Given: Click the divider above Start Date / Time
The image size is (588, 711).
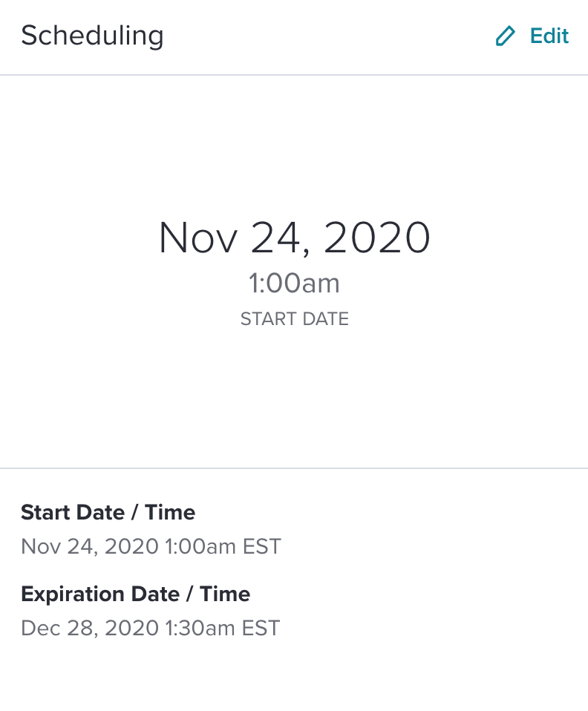Looking at the screenshot, I should pyautogui.click(x=294, y=468).
